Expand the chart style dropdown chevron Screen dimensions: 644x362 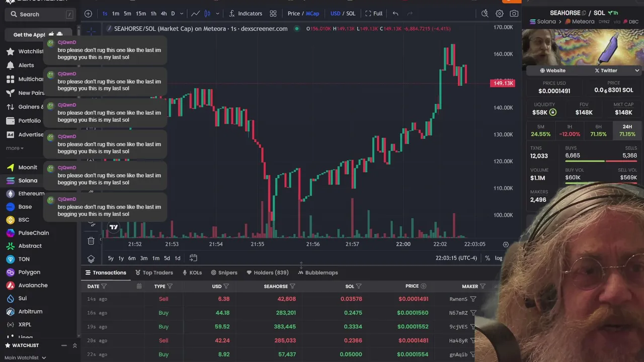[217, 14]
